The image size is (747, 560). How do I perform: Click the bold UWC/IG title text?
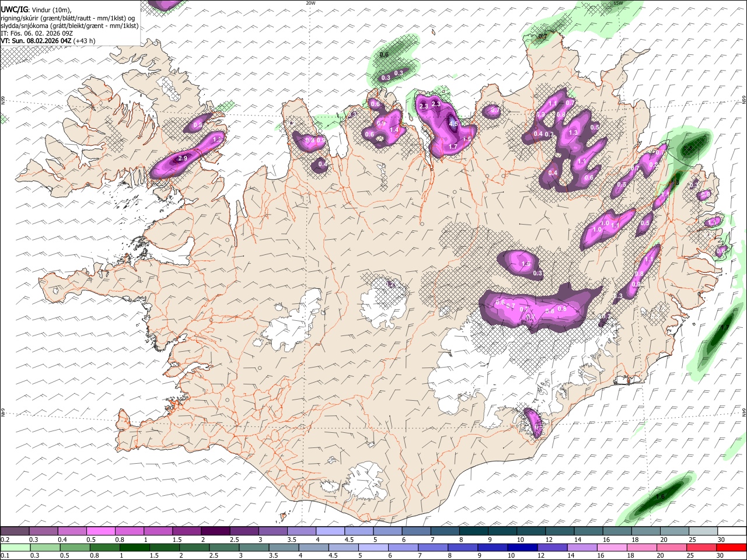[x=14, y=10]
